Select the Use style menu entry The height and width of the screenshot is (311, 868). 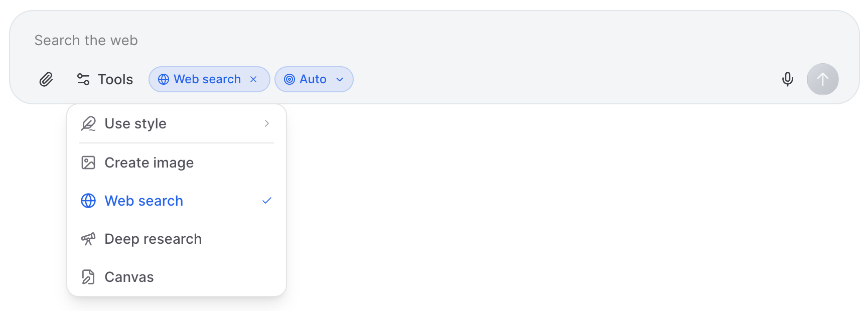[135, 123]
